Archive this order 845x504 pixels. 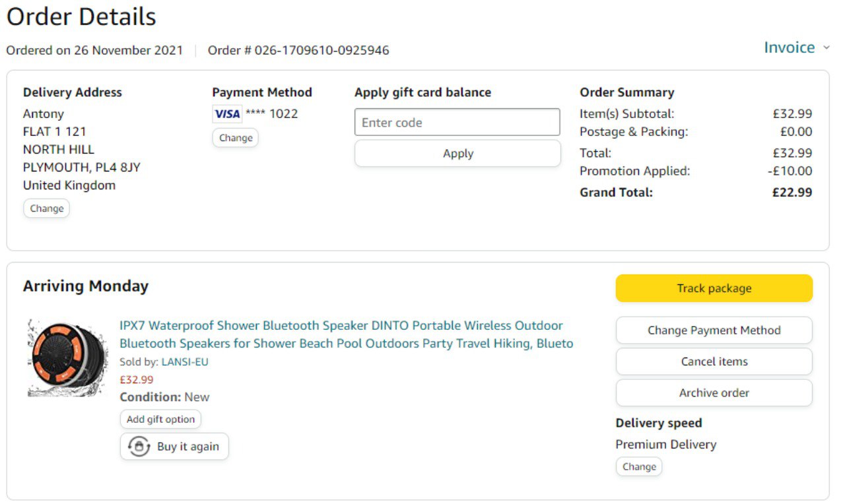coord(714,393)
